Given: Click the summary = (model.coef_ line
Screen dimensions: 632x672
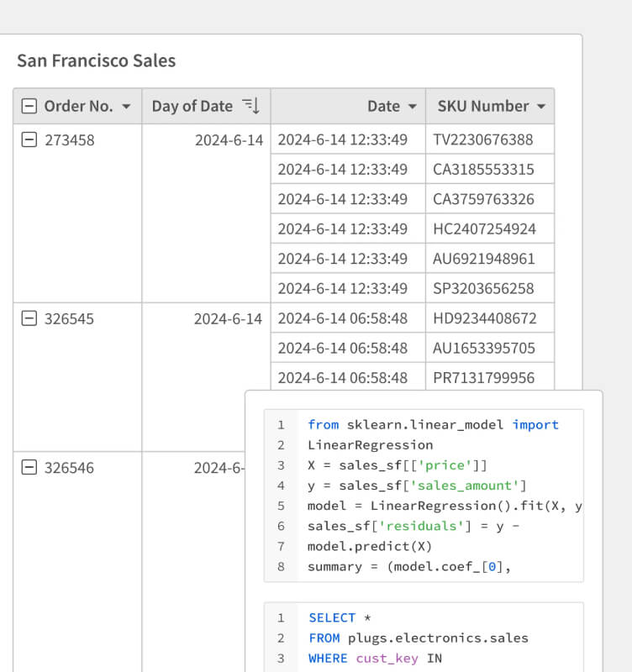Looking at the screenshot, I should click(x=409, y=566).
